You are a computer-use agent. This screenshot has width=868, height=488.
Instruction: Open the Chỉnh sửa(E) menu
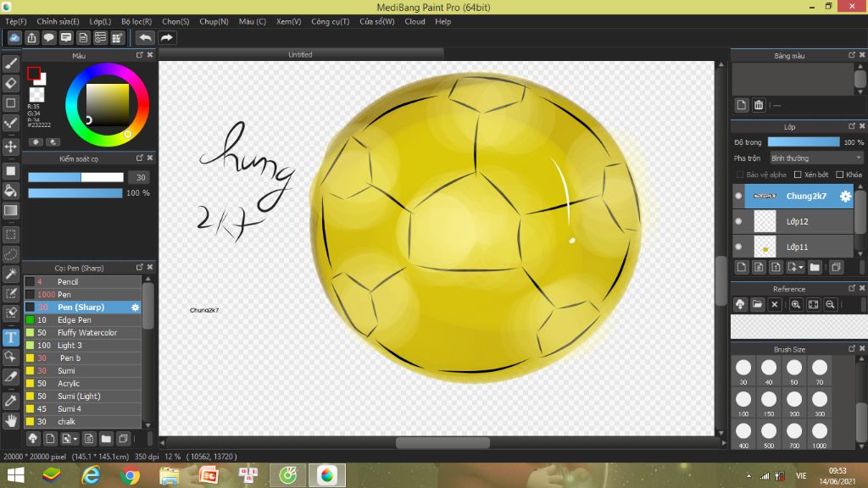[58, 21]
